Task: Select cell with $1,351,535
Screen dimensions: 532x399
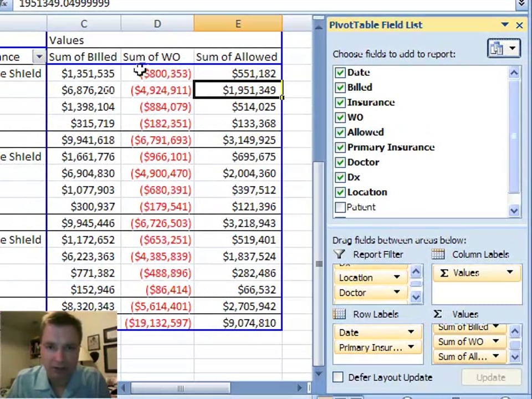Action: click(x=84, y=73)
